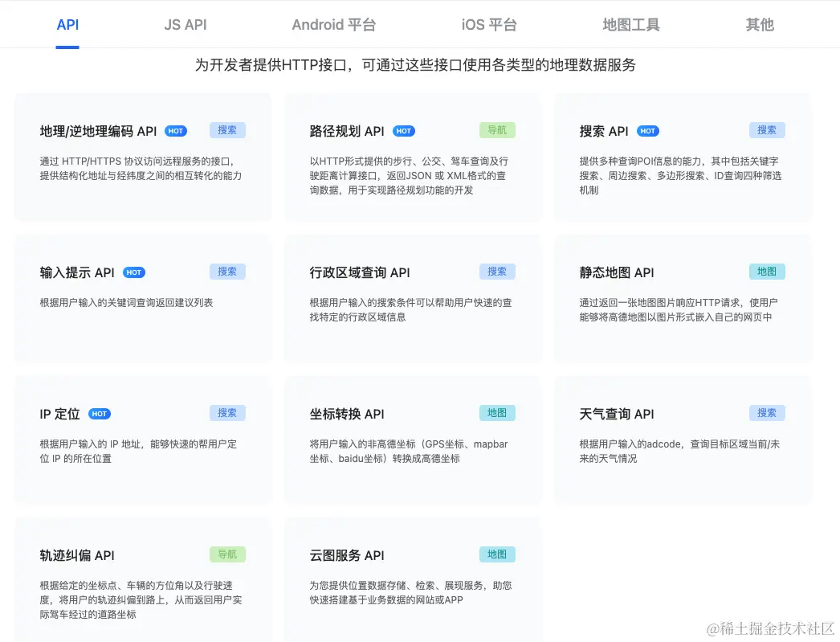Screen dimensions: 840x642
Task: Click HOT badge beside 地理/逆地理编码 API
Action: click(x=176, y=131)
